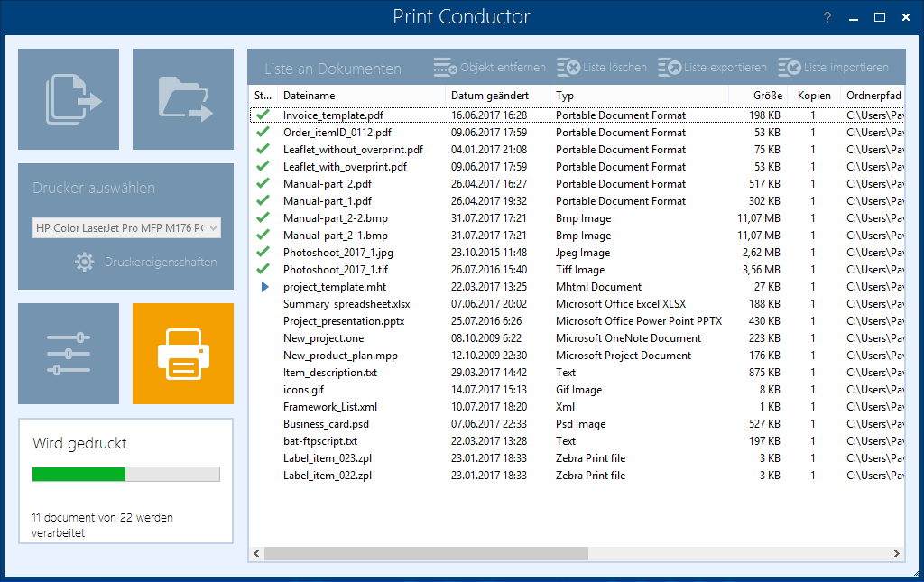This screenshot has width=924, height=582.
Task: Enable Summary_spreadsheet.xlsx for printing
Action: 262,303
